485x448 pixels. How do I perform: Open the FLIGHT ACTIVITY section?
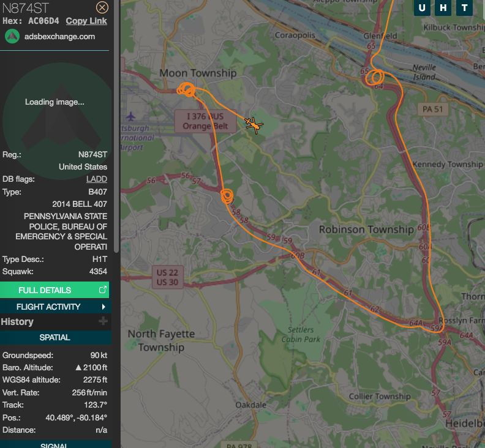tap(56, 307)
